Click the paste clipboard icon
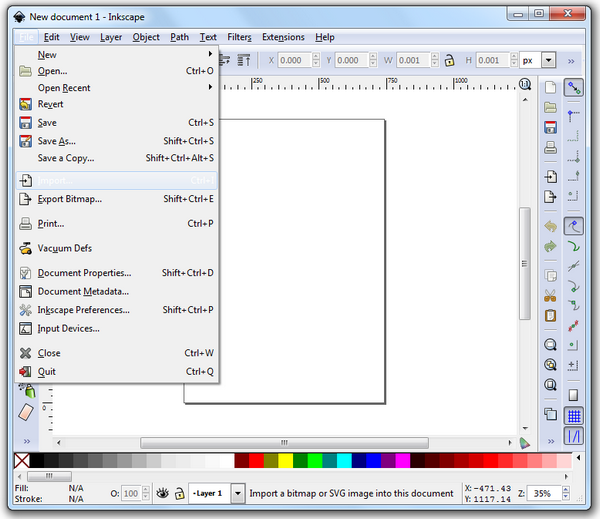 (x=551, y=315)
